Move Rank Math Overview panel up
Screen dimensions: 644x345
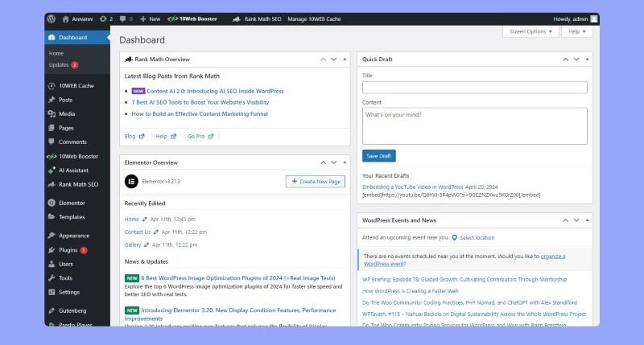coord(324,60)
